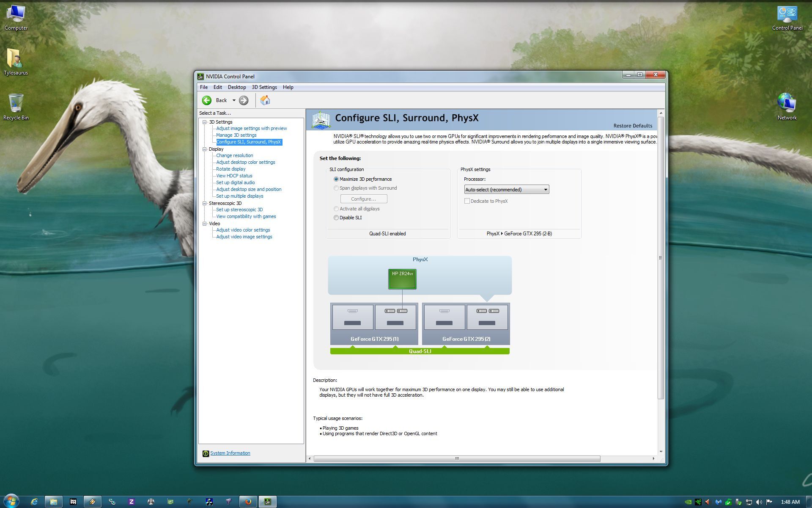
Task: Click the HP ZR24w display box
Action: (402, 279)
